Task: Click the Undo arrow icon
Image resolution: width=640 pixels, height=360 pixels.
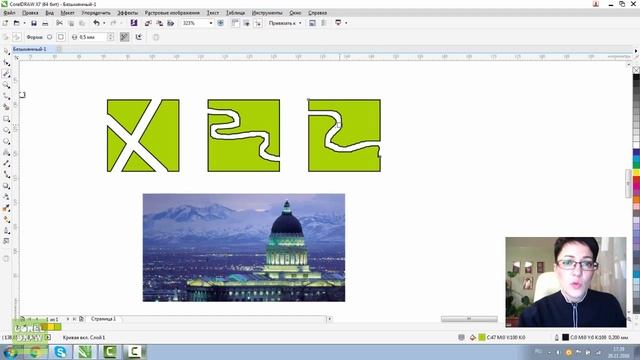Action: [x=96, y=23]
